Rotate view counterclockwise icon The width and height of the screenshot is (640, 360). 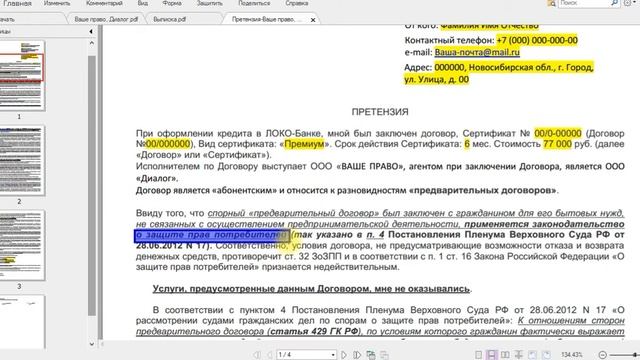click(533, 355)
